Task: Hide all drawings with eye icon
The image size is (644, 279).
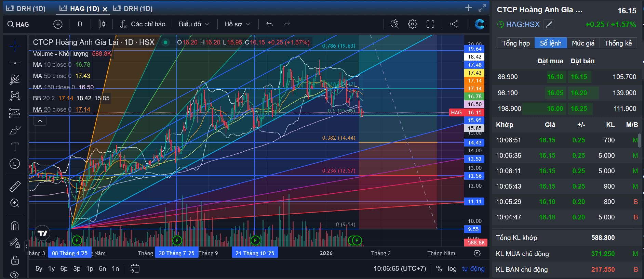Action: 14,275
